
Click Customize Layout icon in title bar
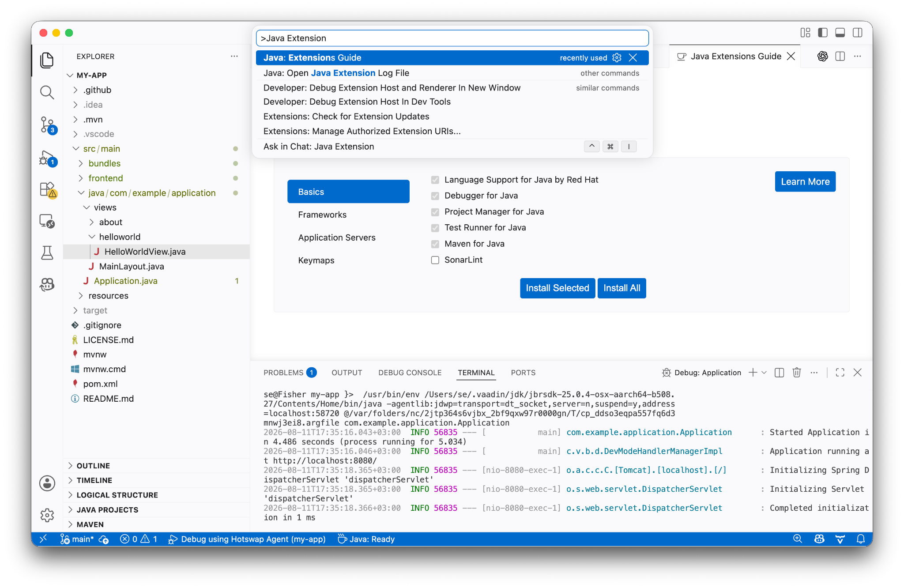click(805, 33)
